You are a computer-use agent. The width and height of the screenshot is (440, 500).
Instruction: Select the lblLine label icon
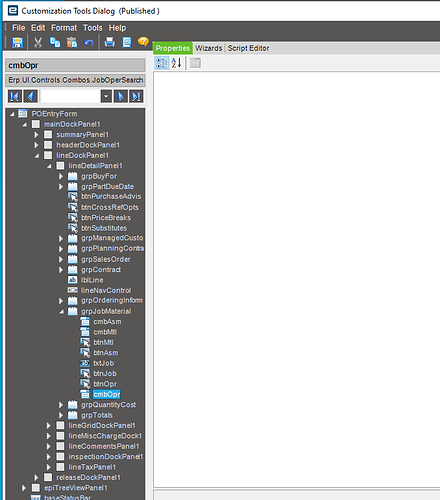[x=73, y=280]
